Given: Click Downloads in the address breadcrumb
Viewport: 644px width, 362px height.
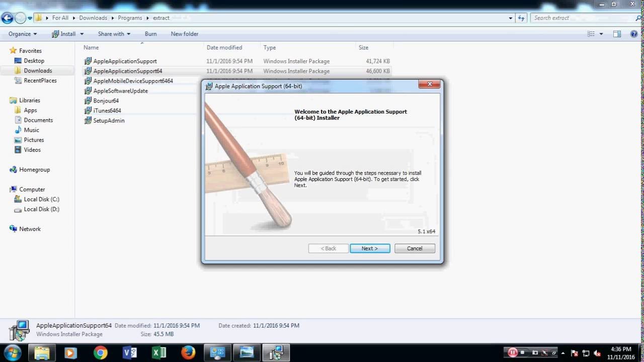Looking at the screenshot, I should pos(93,18).
